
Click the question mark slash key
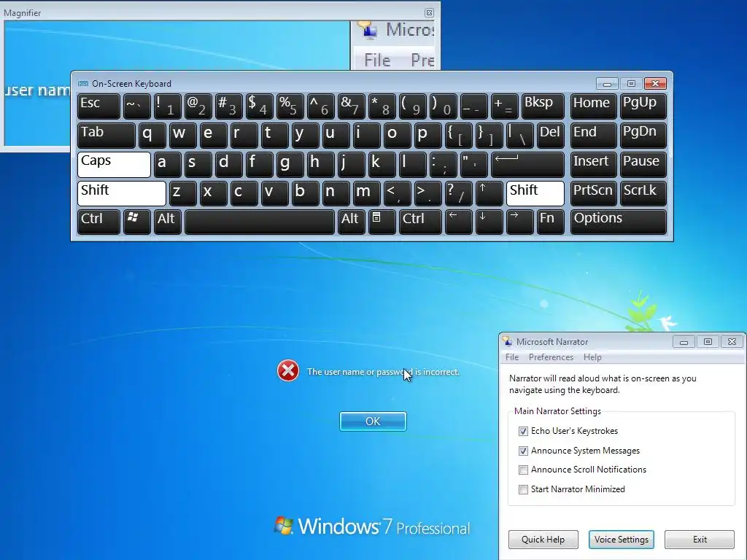point(458,193)
